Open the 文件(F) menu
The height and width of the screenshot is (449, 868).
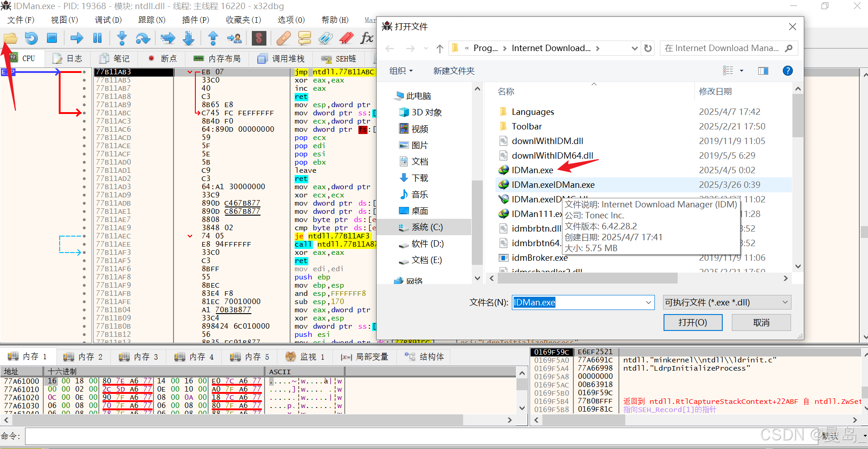coord(21,20)
